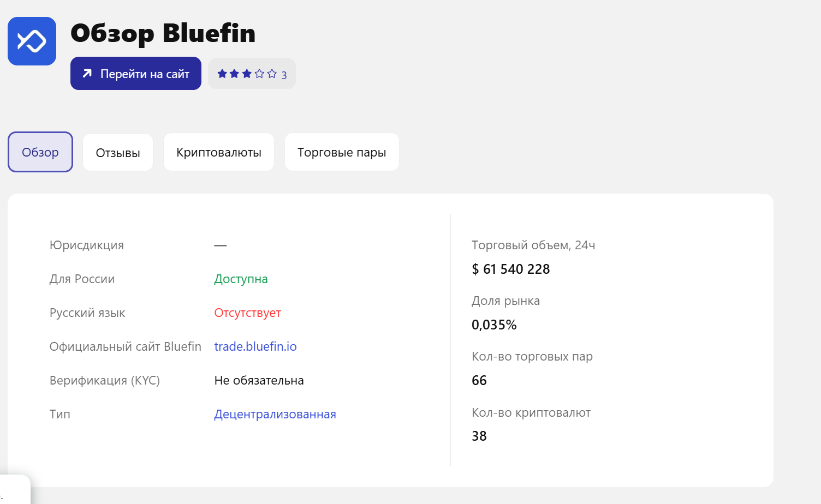Click the arrow icon inside the site button

(88, 73)
